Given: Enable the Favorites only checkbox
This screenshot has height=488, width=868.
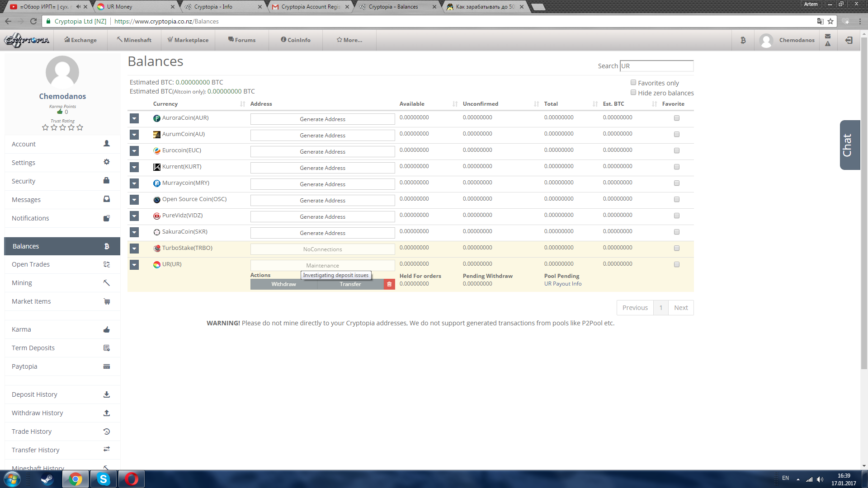Looking at the screenshot, I should pyautogui.click(x=633, y=83).
